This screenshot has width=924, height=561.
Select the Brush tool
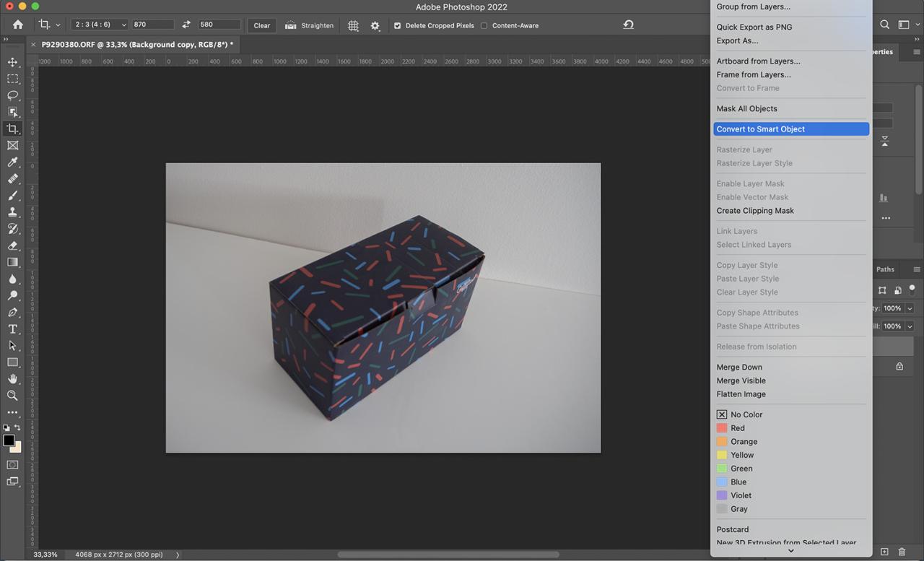12,195
